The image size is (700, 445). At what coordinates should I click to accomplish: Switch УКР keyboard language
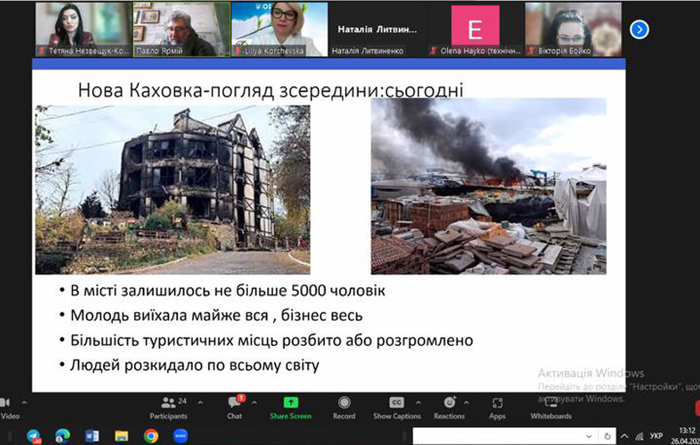click(x=656, y=436)
